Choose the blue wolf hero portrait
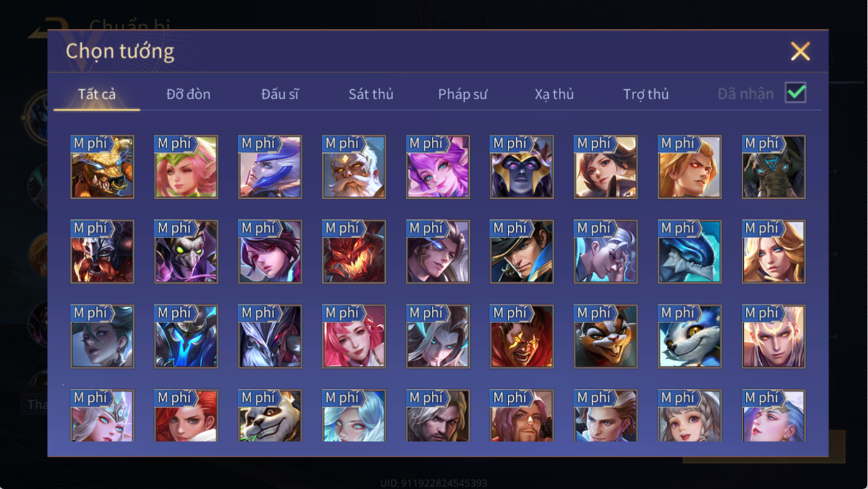Screen dimensions: 868x489 pos(689,337)
